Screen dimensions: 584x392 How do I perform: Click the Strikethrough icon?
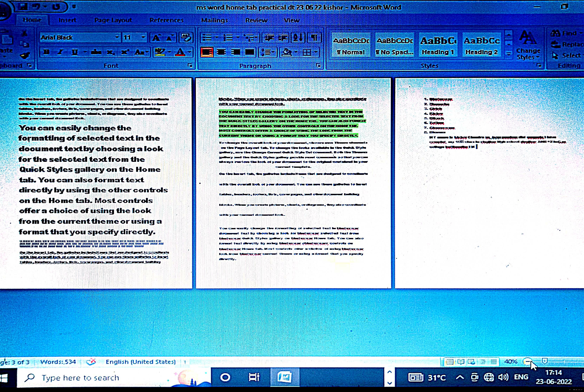(96, 52)
